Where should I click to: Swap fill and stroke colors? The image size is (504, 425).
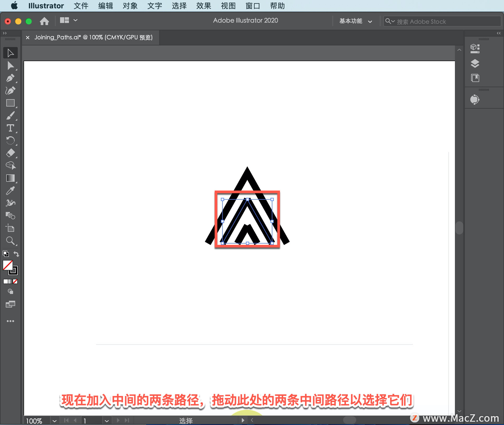click(16, 254)
